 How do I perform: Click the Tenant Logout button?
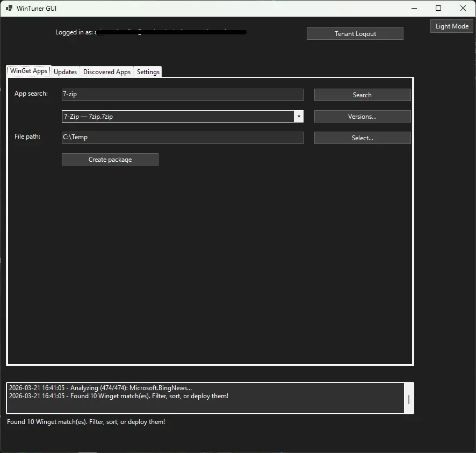[x=355, y=34]
